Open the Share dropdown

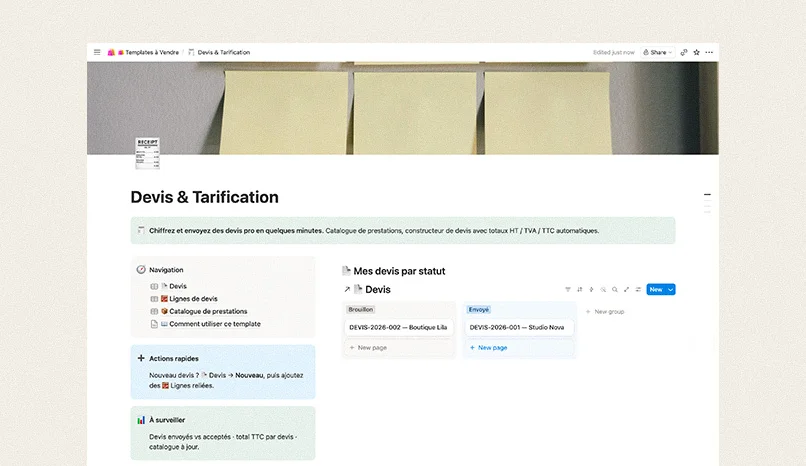coord(657,52)
